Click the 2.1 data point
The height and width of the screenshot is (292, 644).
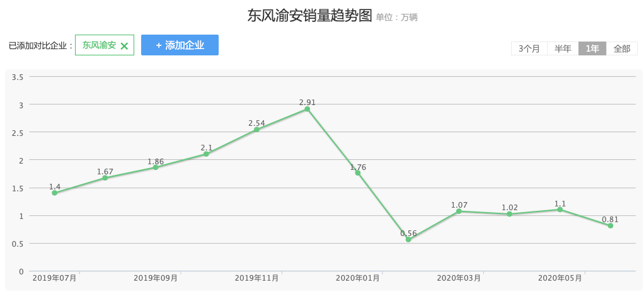[x=206, y=154]
